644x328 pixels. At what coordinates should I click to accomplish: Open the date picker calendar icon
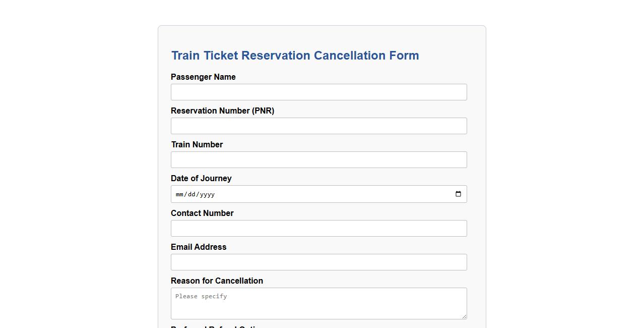458,194
